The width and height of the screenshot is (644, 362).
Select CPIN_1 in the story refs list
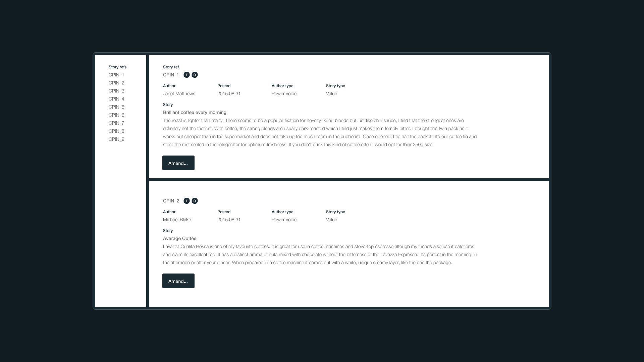pyautogui.click(x=116, y=75)
